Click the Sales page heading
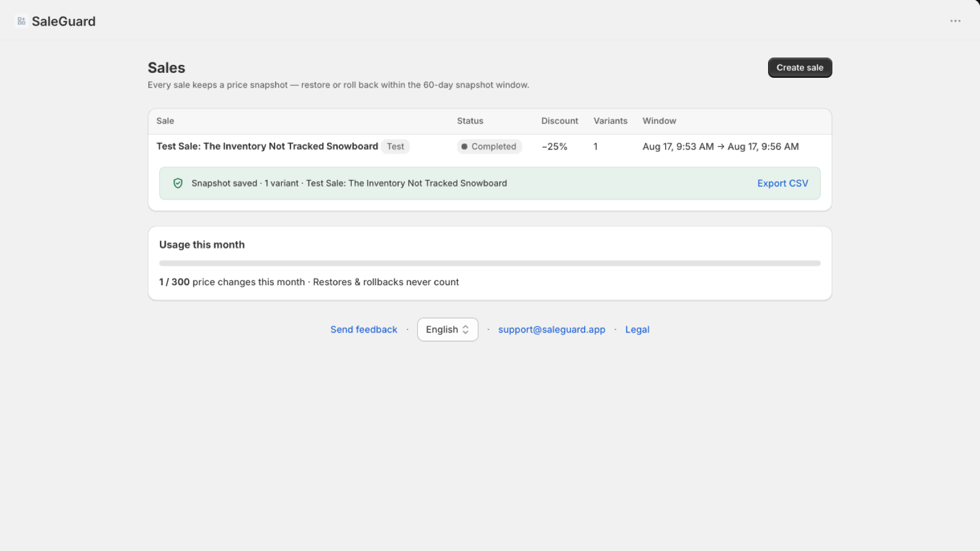Screen dimensions: 980x551 coord(167,68)
